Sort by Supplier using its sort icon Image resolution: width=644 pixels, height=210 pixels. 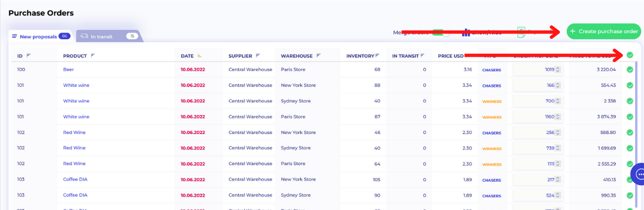coord(257,56)
